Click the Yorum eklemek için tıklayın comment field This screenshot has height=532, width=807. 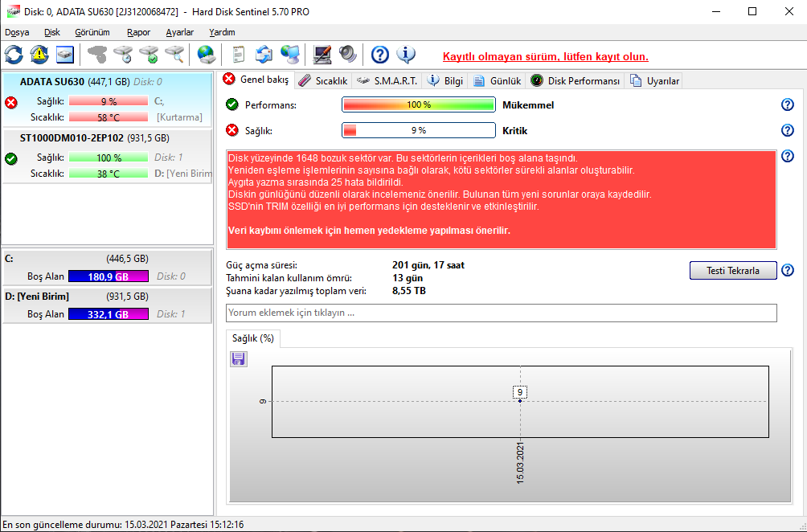coord(502,313)
